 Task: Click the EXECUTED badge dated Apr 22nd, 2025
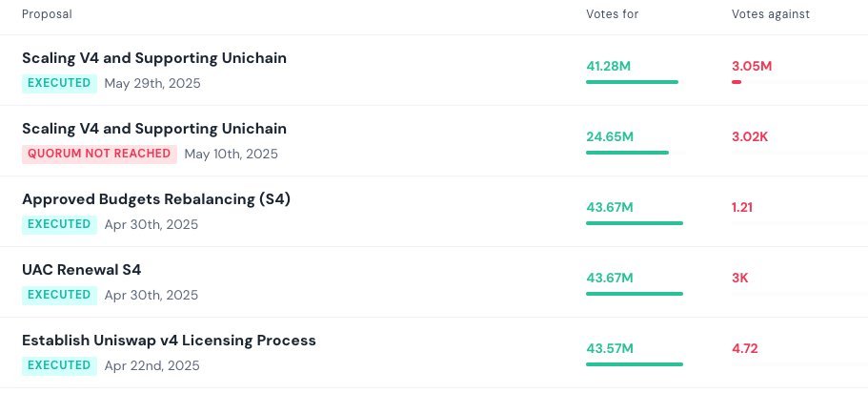59,365
